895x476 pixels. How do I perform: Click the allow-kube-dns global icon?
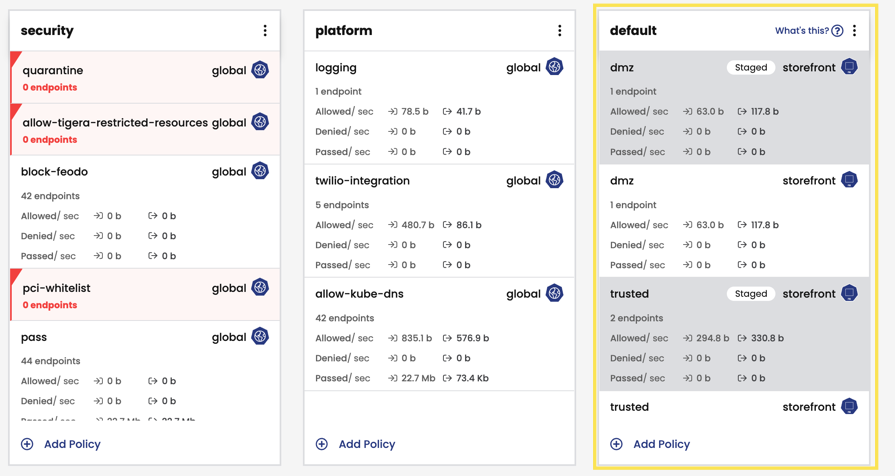pos(554,293)
